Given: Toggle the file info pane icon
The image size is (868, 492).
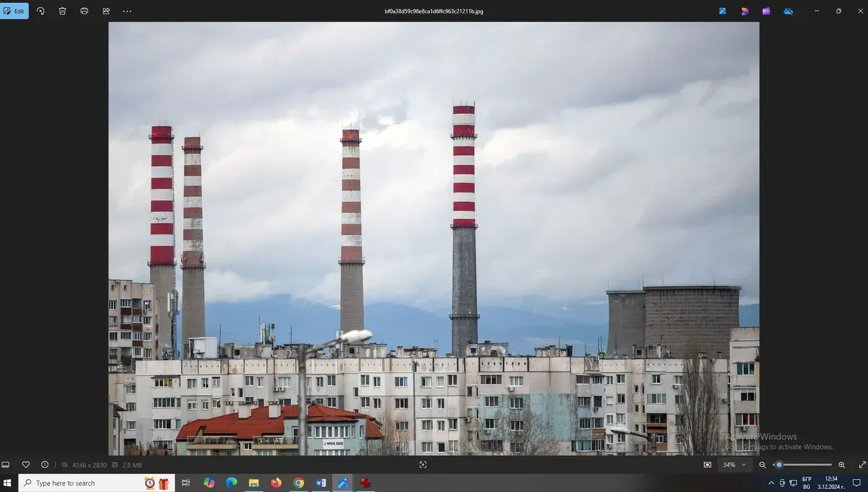Looking at the screenshot, I should [45, 465].
